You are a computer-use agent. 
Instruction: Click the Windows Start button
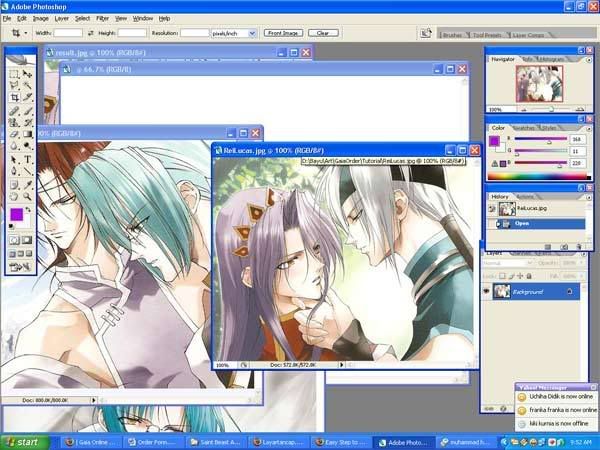[22, 441]
